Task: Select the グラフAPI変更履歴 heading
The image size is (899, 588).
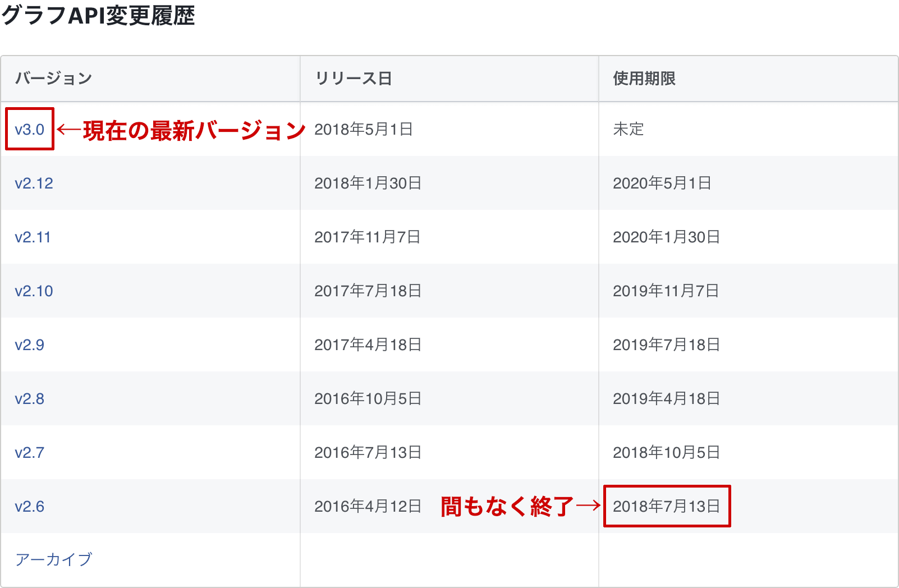Action: 98,16
